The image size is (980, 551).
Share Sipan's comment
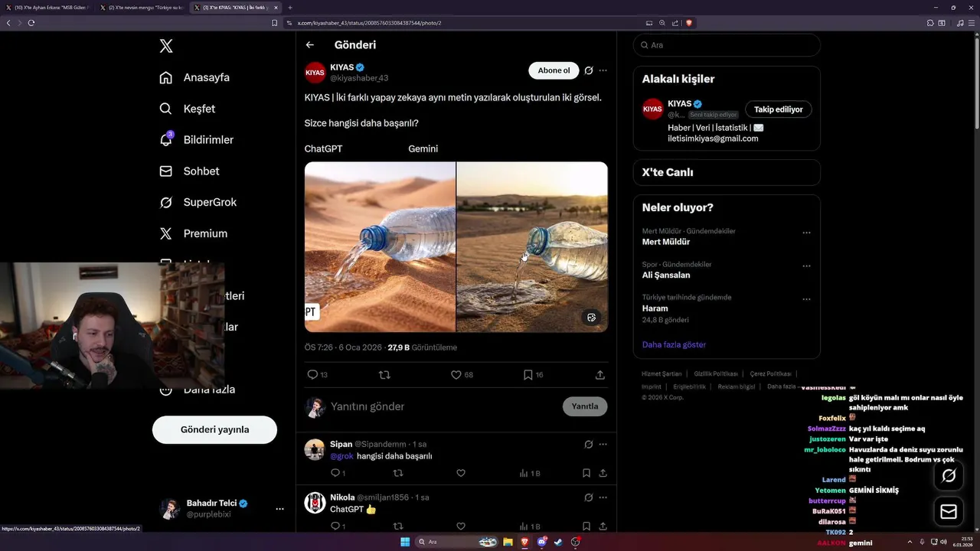tap(603, 473)
